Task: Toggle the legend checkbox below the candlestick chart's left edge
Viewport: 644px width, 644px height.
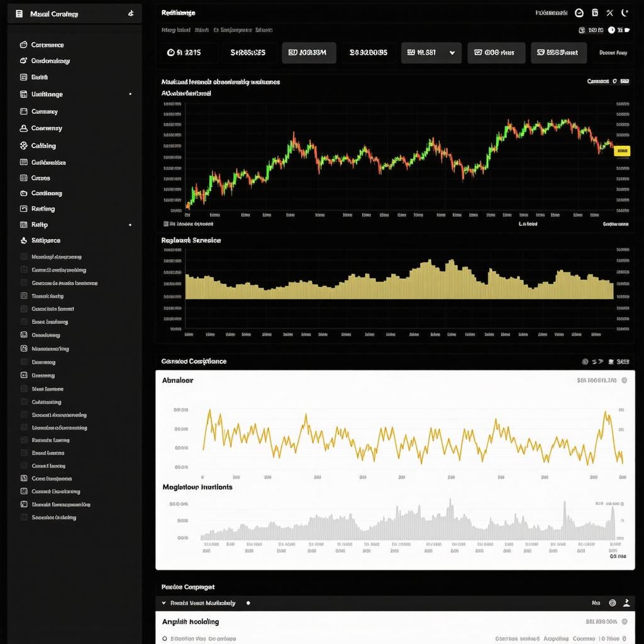Action: pyautogui.click(x=166, y=224)
